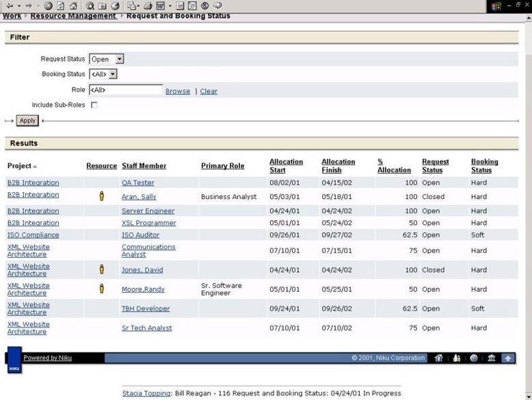Open the Back button history dropdown arrow

point(19,6)
